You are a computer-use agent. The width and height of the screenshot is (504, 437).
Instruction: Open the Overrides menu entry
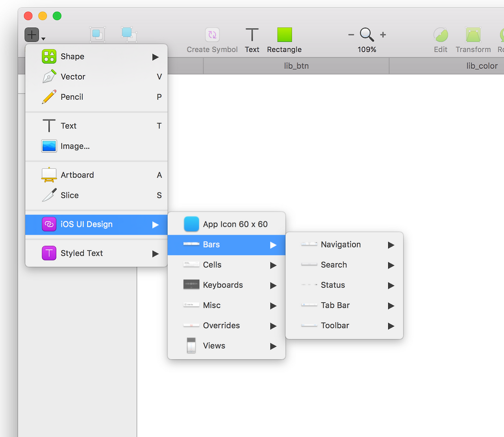pos(226,325)
